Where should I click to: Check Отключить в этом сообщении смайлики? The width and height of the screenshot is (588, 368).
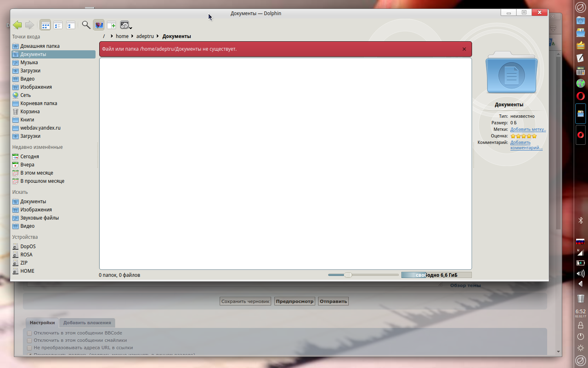point(29,341)
